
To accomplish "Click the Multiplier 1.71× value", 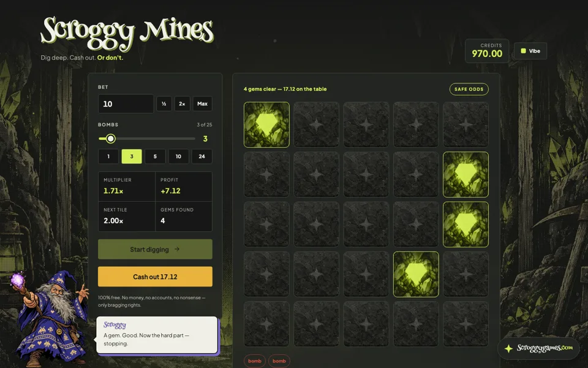I will [x=113, y=191].
